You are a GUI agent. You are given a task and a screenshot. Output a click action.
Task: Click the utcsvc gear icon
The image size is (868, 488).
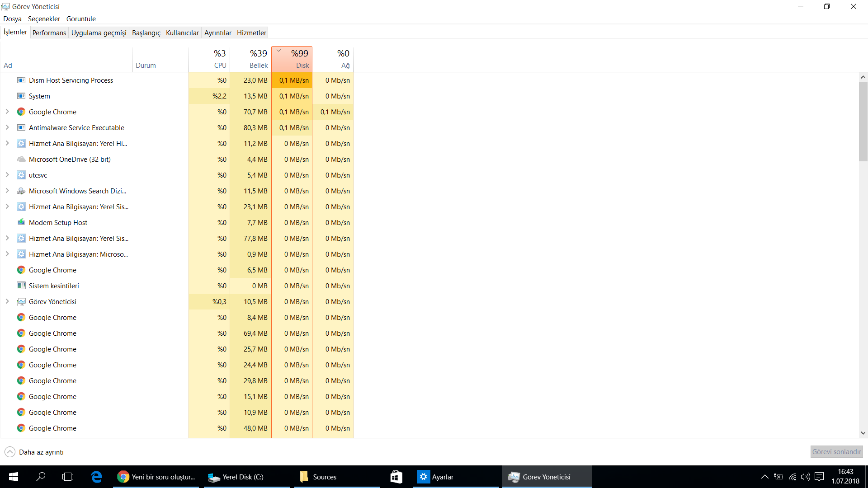[x=21, y=175]
